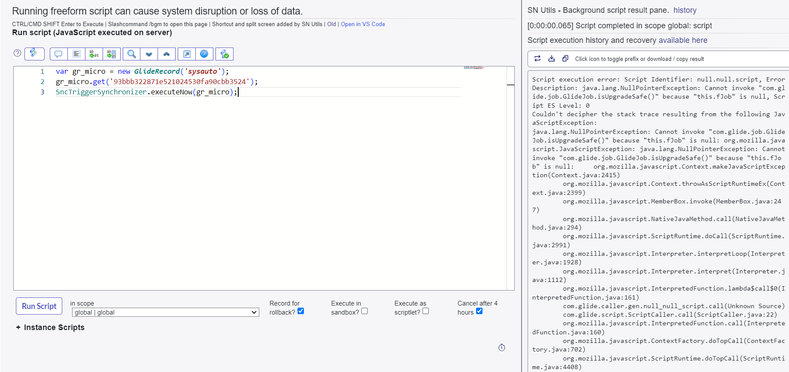The image size is (789, 372).
Task: Download the script result
Action: click(x=551, y=59)
